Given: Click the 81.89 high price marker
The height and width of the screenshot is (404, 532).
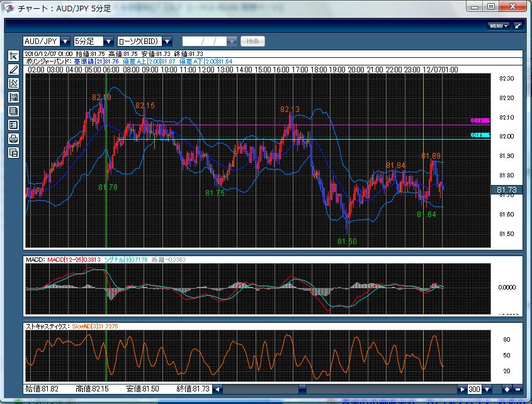Looking at the screenshot, I should tap(431, 155).
